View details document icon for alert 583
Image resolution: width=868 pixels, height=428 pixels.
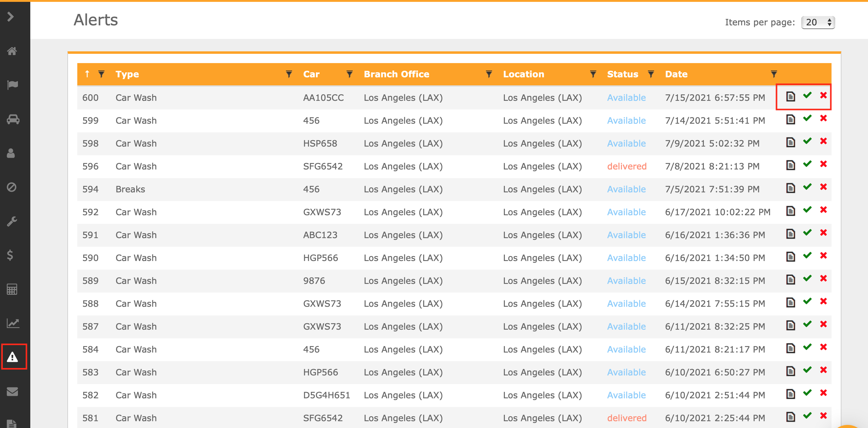pyautogui.click(x=790, y=371)
